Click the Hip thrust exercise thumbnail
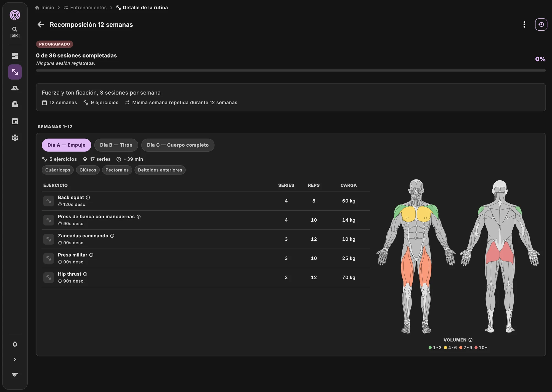 [x=49, y=277]
